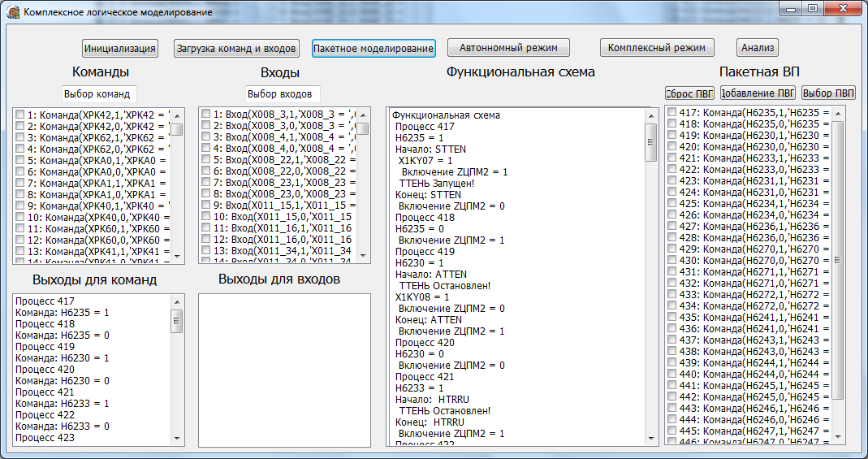Click Выходы для команд scroll down arrow
The width and height of the screenshot is (868, 459).
tap(177, 438)
